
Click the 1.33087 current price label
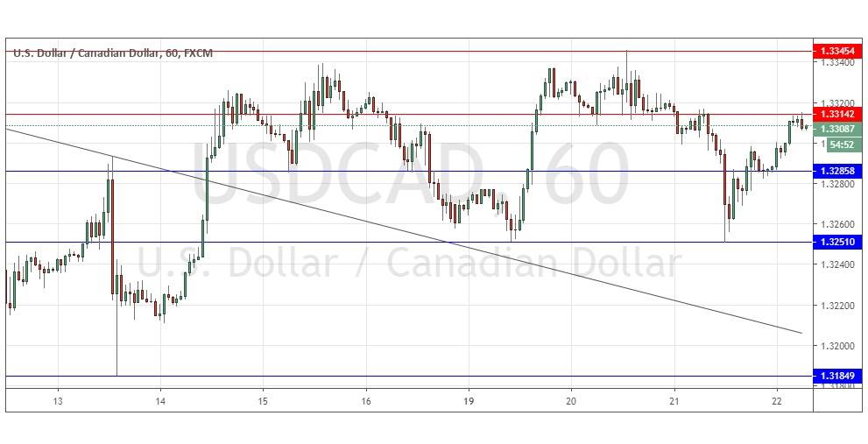tap(836, 129)
